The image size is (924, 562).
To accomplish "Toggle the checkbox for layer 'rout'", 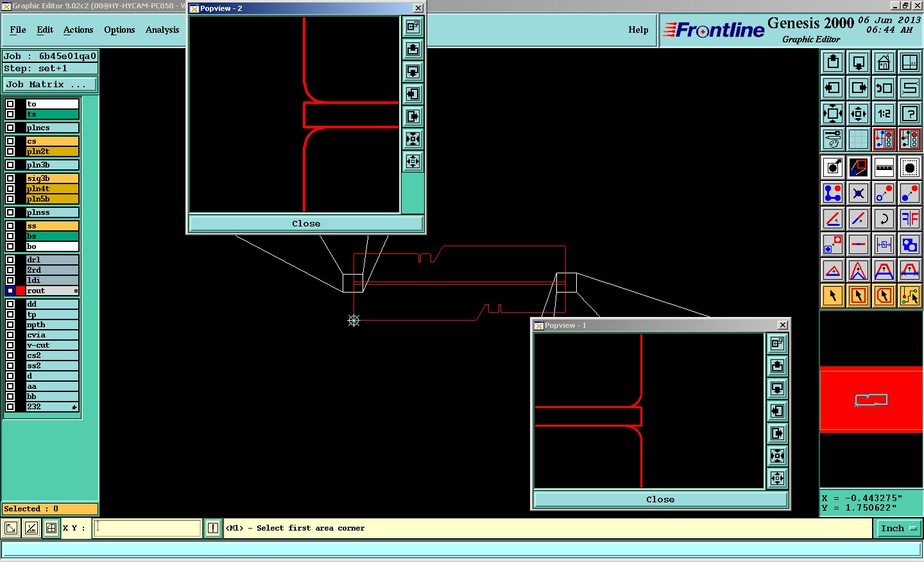I will coord(10,291).
